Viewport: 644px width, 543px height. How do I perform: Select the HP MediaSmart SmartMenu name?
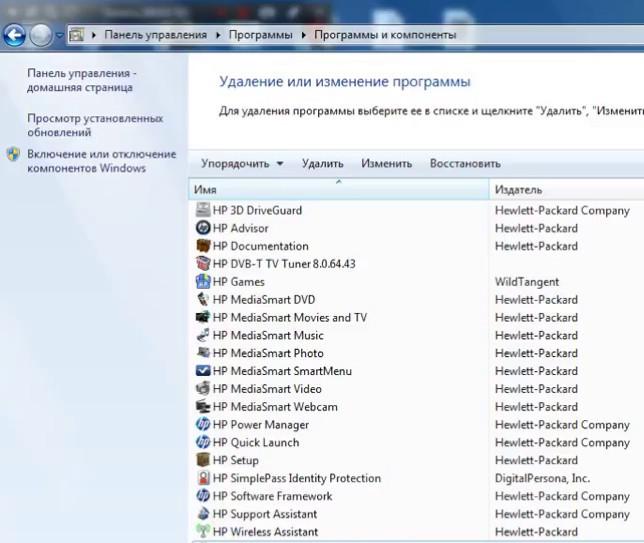click(283, 371)
